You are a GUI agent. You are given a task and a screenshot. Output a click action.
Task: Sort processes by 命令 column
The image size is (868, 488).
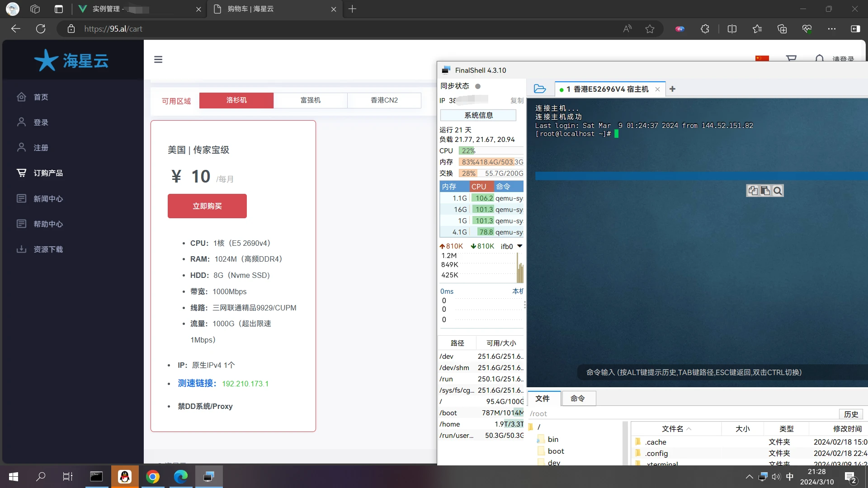tap(509, 187)
